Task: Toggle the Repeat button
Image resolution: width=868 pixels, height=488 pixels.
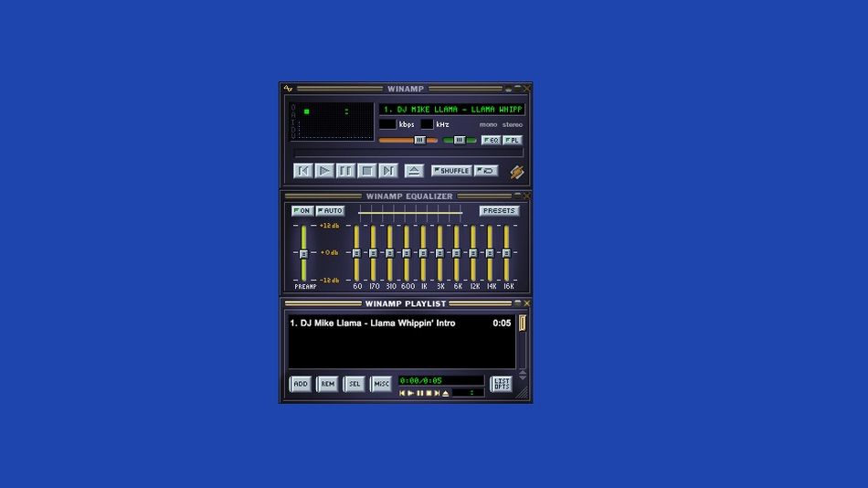Action: (486, 171)
